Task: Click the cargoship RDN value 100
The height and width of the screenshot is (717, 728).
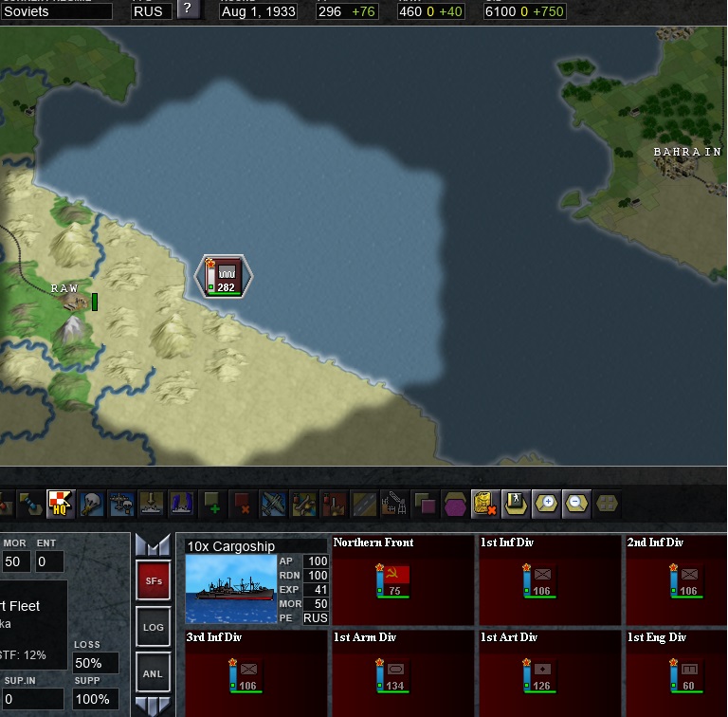Action: coord(316,576)
